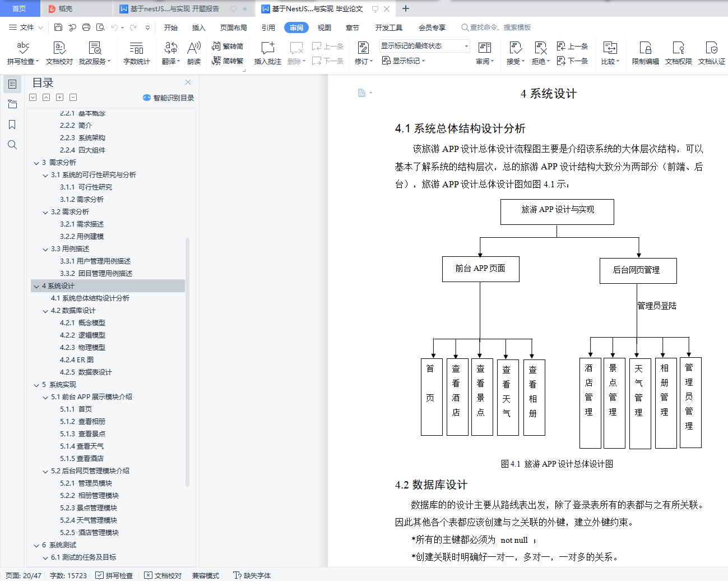
Task: Click the outline (目录) sidebar icon
Action: click(12, 84)
